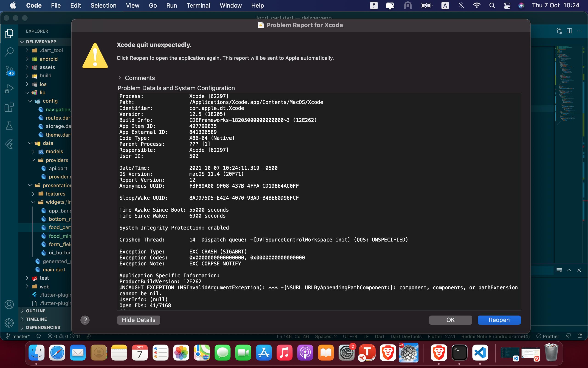Open Visual Studio Code from the Dock
The image size is (588, 368).
tap(480, 353)
